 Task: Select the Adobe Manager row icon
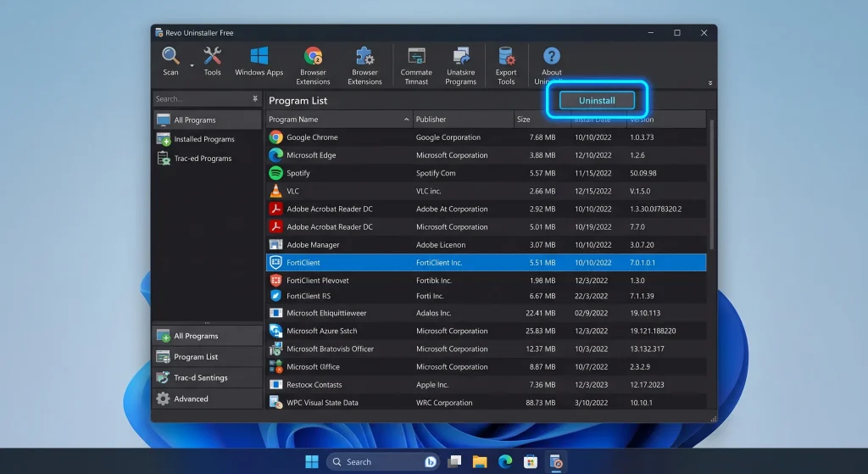275,244
